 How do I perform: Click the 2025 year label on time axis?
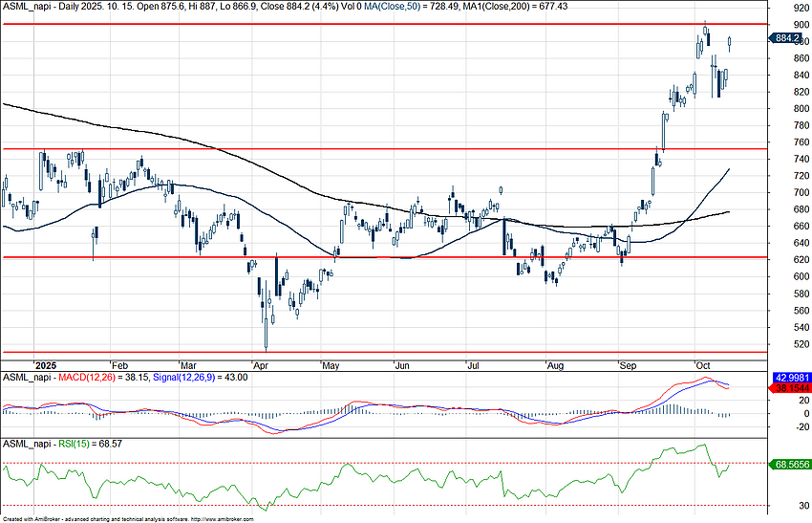point(45,365)
